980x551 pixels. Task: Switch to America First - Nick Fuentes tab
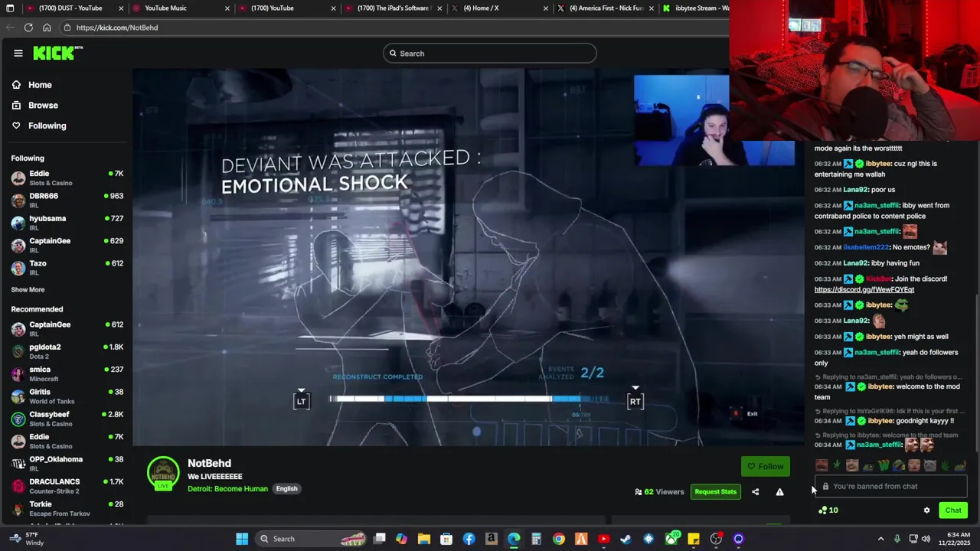coord(606,8)
